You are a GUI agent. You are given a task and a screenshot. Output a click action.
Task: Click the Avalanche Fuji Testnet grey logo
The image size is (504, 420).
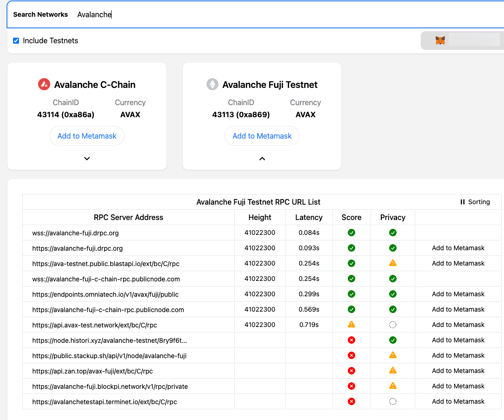[212, 84]
